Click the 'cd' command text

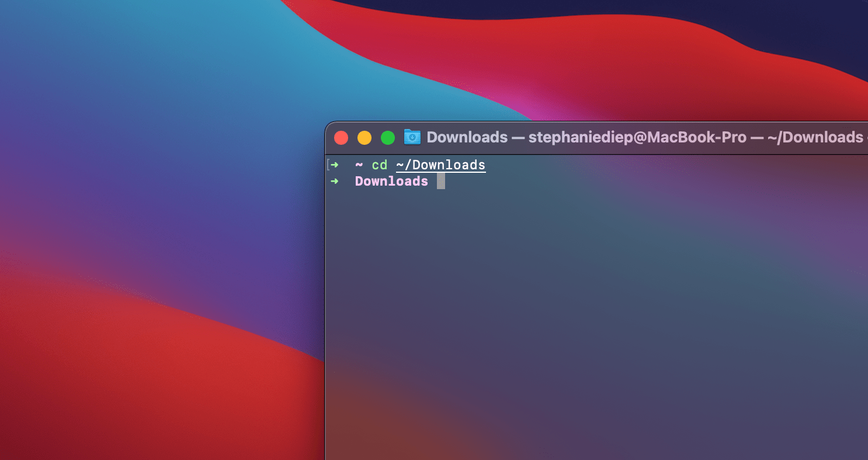(x=380, y=165)
